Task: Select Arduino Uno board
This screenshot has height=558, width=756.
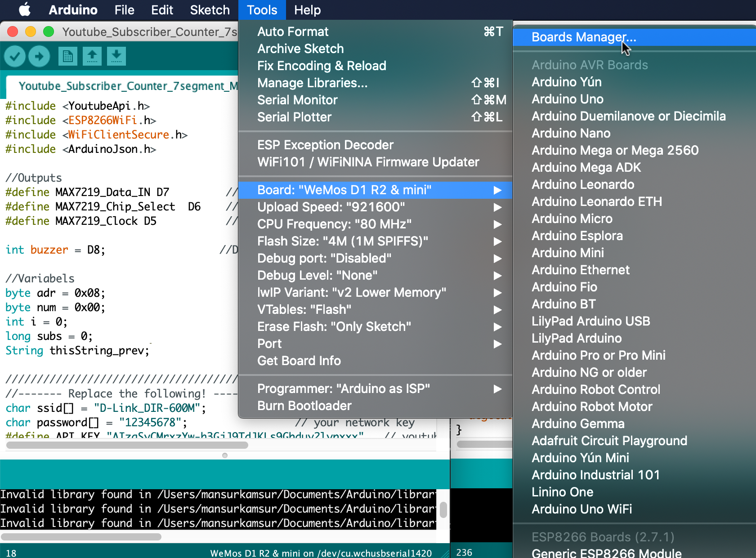Action: (x=567, y=99)
